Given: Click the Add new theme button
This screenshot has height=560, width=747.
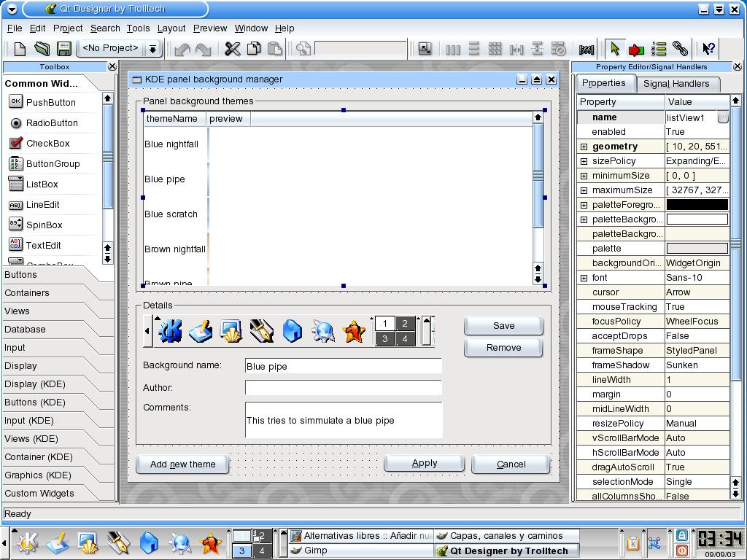Looking at the screenshot, I should point(182,464).
